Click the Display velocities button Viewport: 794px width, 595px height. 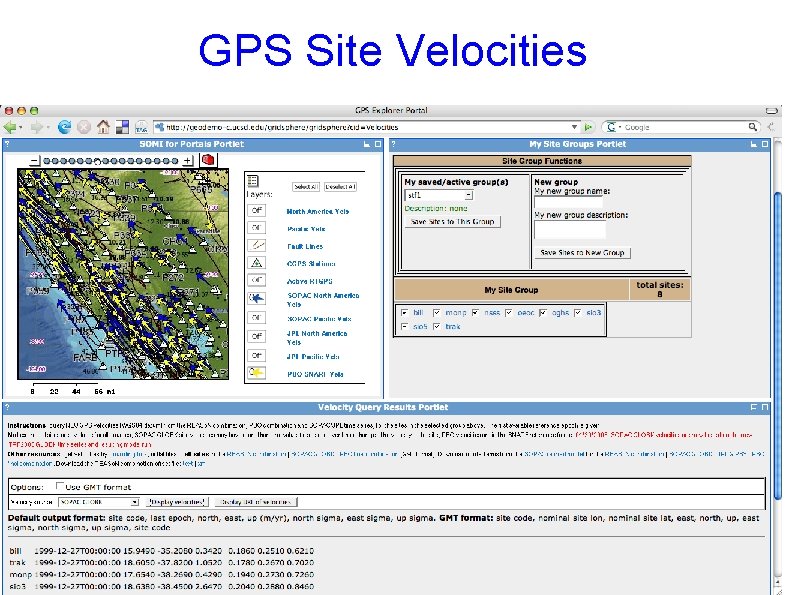pyautogui.click(x=177, y=502)
